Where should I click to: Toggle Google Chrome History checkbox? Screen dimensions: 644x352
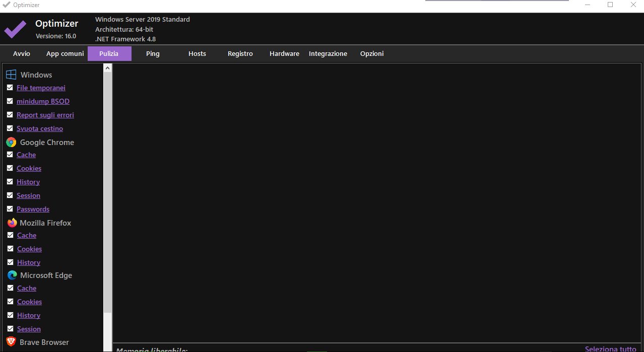pyautogui.click(x=10, y=182)
